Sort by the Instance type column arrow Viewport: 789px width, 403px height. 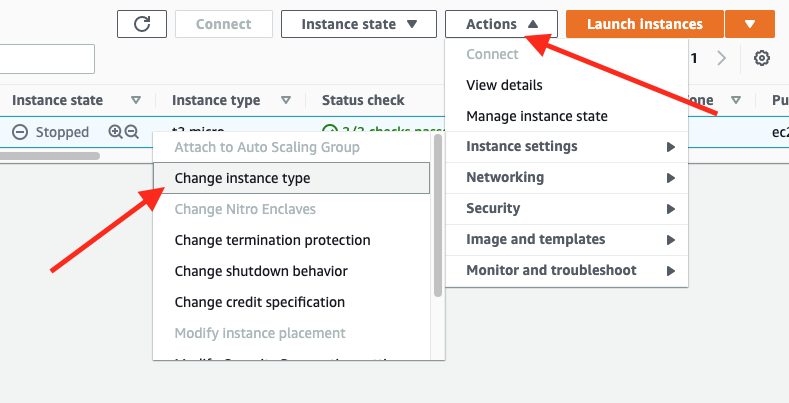(286, 100)
